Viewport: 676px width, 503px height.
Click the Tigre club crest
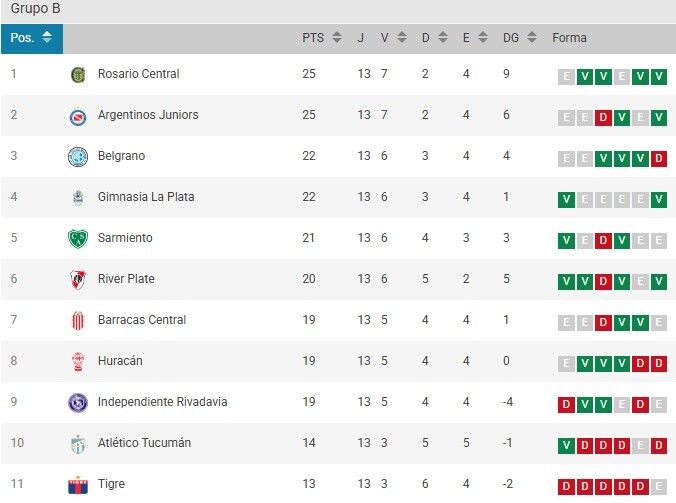[78, 485]
